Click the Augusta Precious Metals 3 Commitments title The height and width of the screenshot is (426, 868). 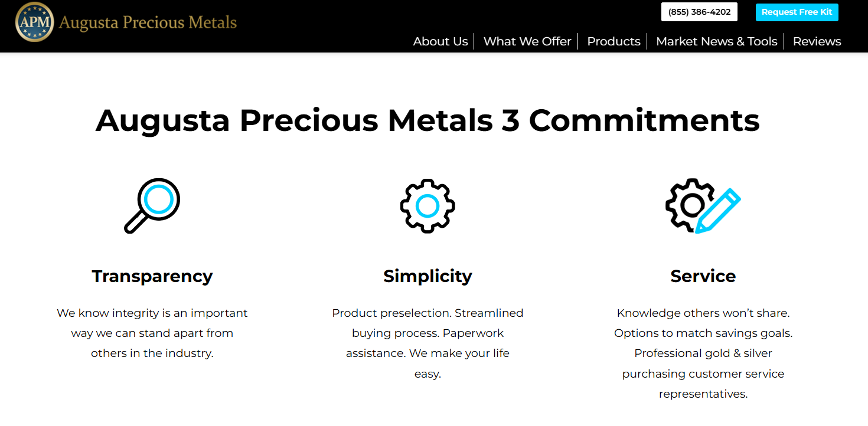(428, 120)
